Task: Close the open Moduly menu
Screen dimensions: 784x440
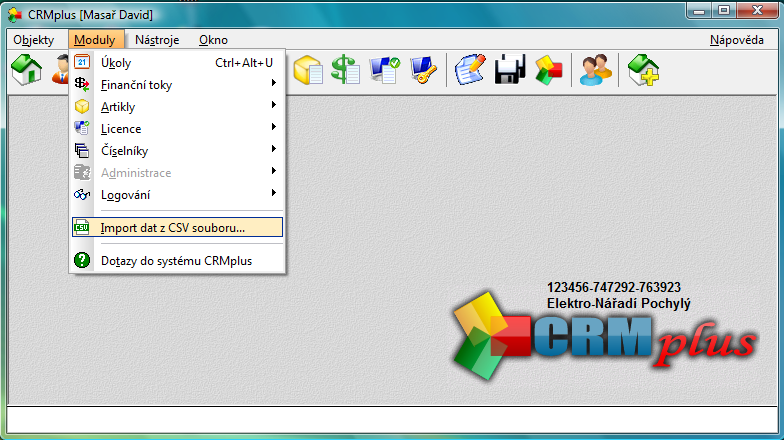Action: coord(94,40)
